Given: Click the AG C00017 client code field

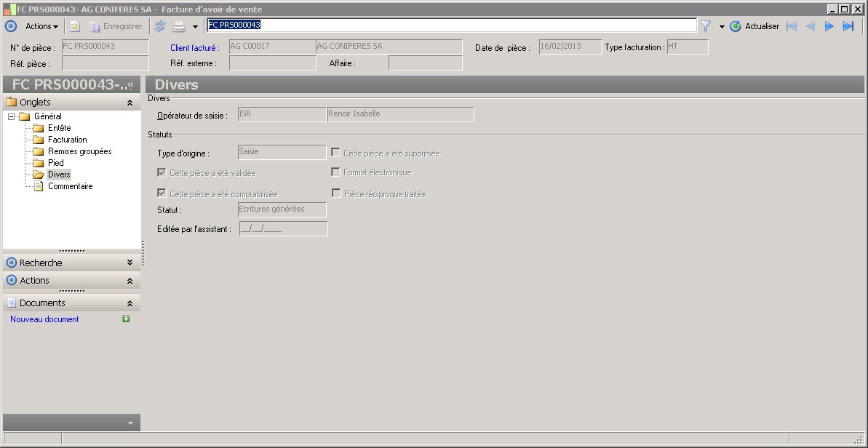Looking at the screenshot, I should (272, 47).
